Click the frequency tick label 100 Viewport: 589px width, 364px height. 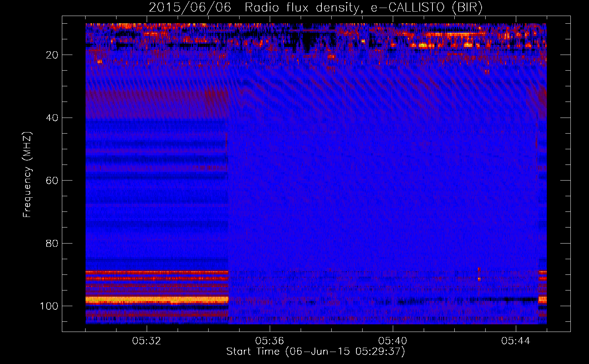(x=49, y=306)
